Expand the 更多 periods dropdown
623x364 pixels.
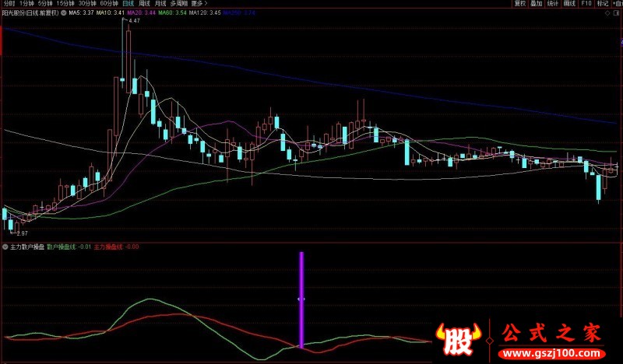(x=199, y=3)
